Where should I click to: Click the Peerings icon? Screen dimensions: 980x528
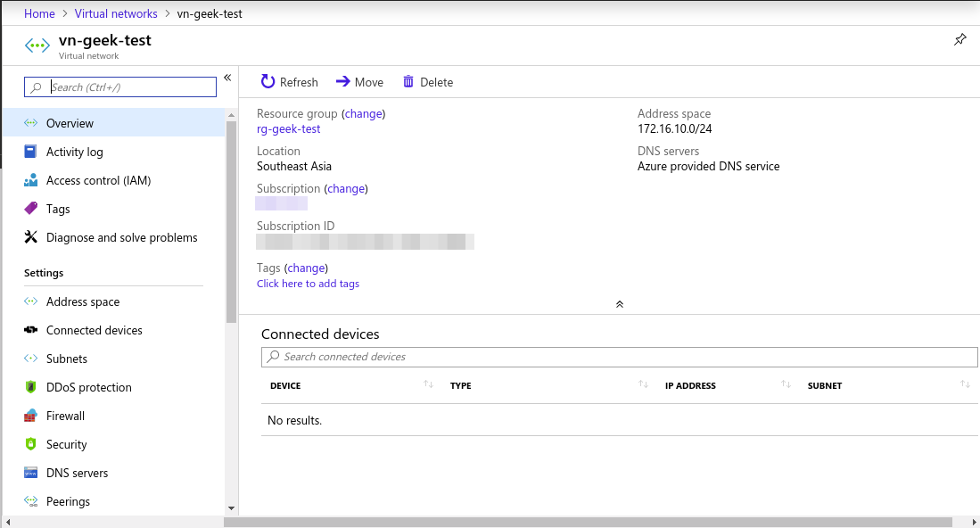click(30, 501)
